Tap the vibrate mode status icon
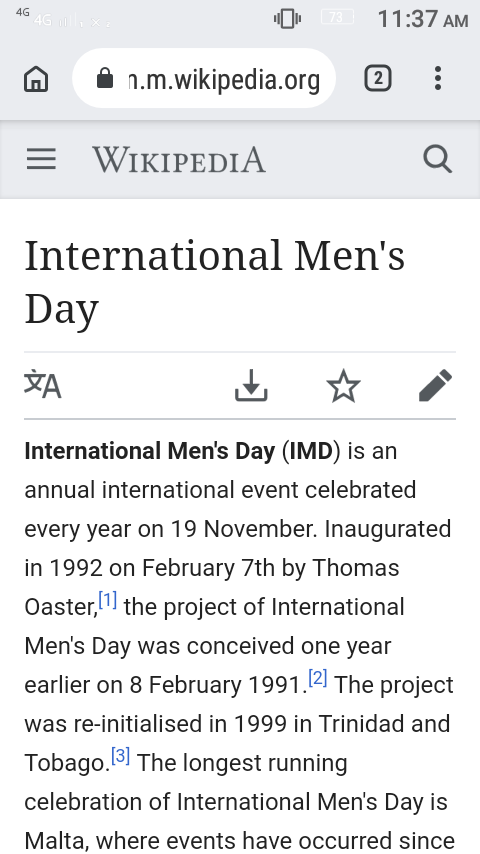 (x=288, y=19)
